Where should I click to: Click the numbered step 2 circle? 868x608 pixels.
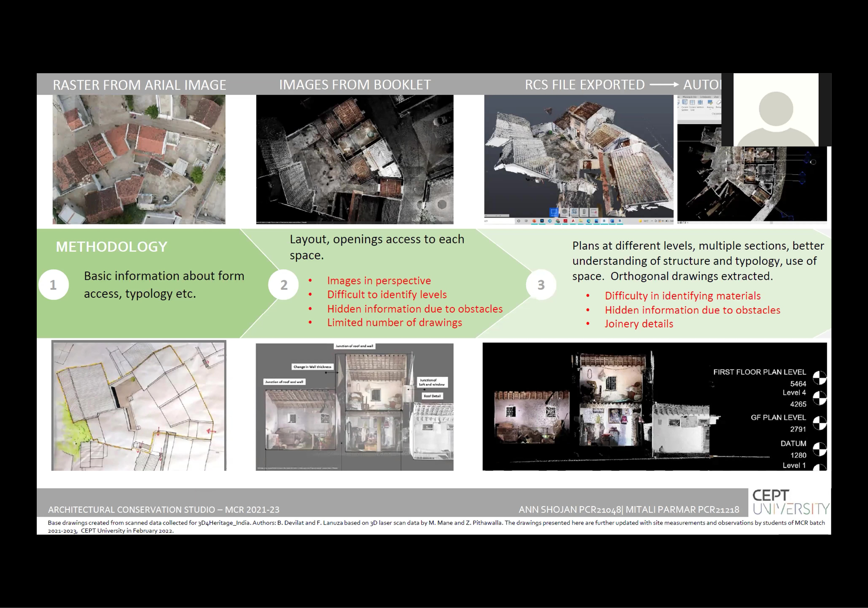[284, 285]
